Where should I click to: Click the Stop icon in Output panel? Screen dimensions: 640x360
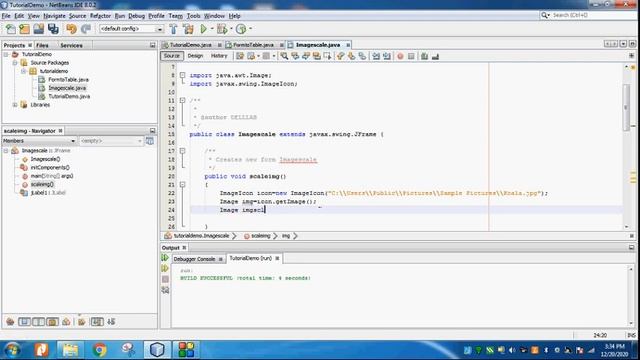pos(165,279)
